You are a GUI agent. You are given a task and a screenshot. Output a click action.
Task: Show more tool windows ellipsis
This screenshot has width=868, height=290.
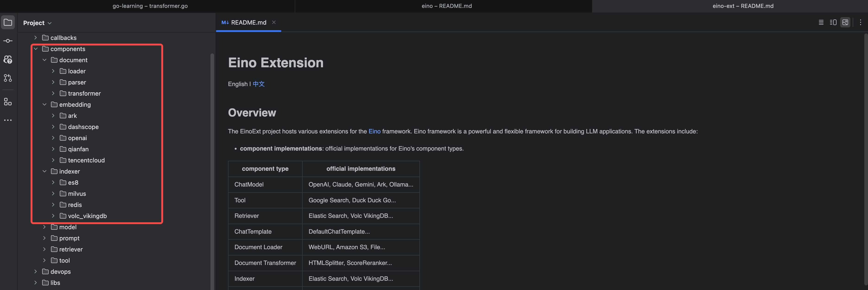click(x=8, y=120)
